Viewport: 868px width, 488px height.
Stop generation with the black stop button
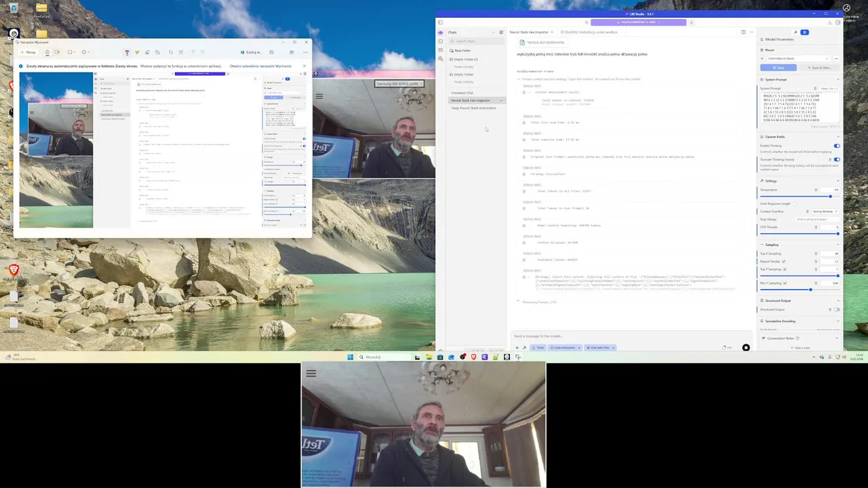click(746, 348)
